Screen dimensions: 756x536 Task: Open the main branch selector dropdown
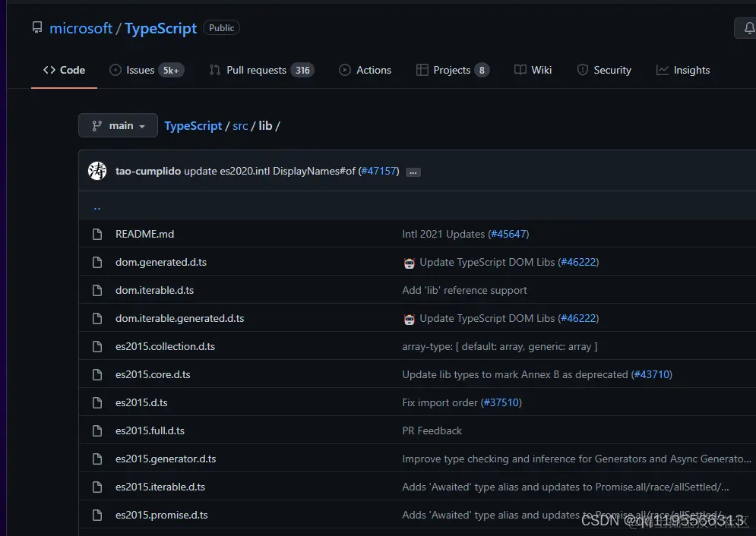(x=118, y=125)
